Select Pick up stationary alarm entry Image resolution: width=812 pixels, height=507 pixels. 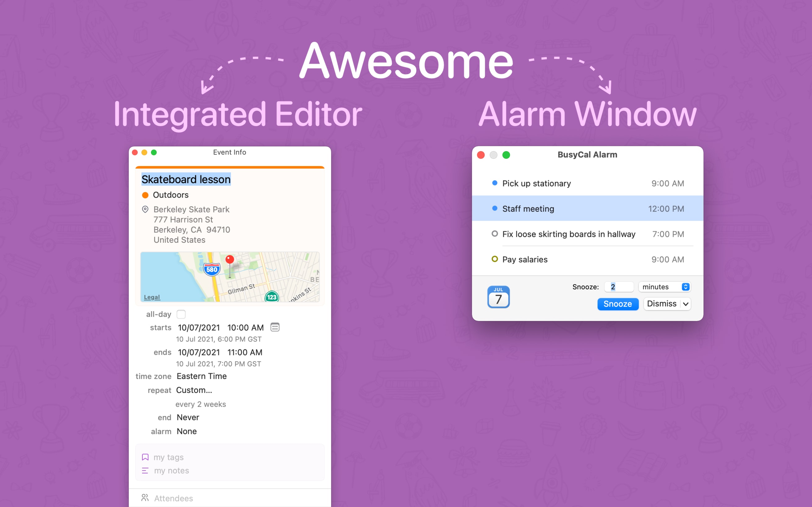(x=585, y=183)
